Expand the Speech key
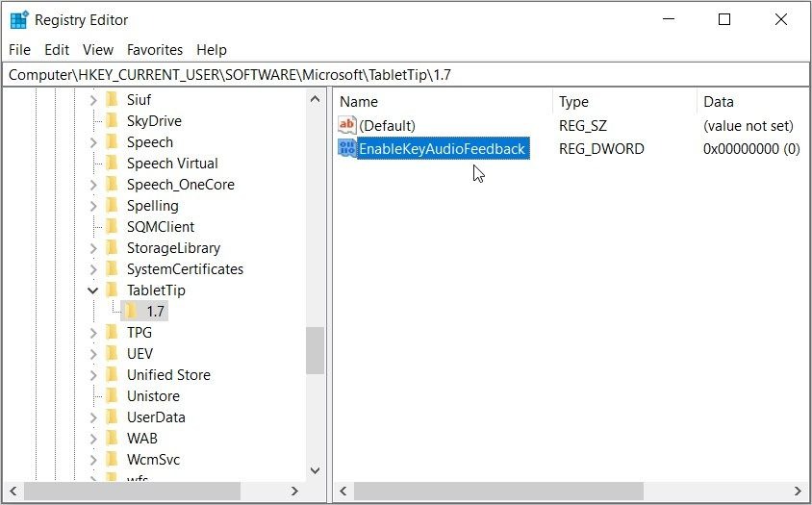The width and height of the screenshot is (812, 505). click(x=93, y=142)
